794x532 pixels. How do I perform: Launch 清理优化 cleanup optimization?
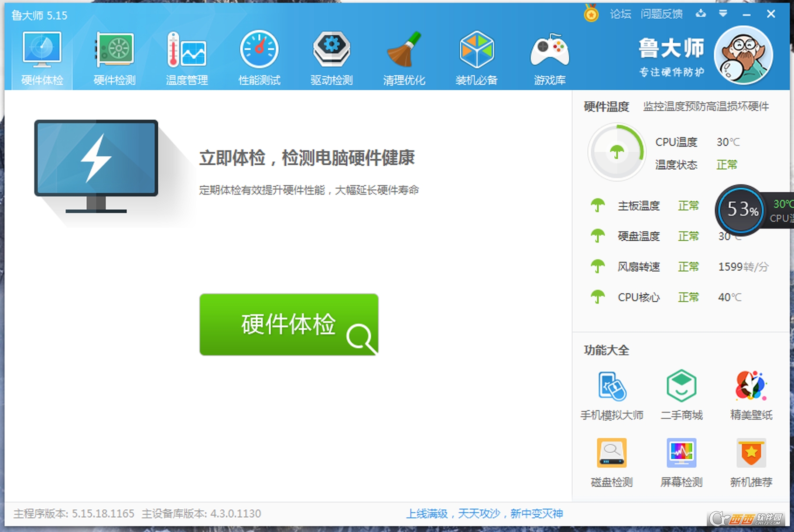coord(404,57)
